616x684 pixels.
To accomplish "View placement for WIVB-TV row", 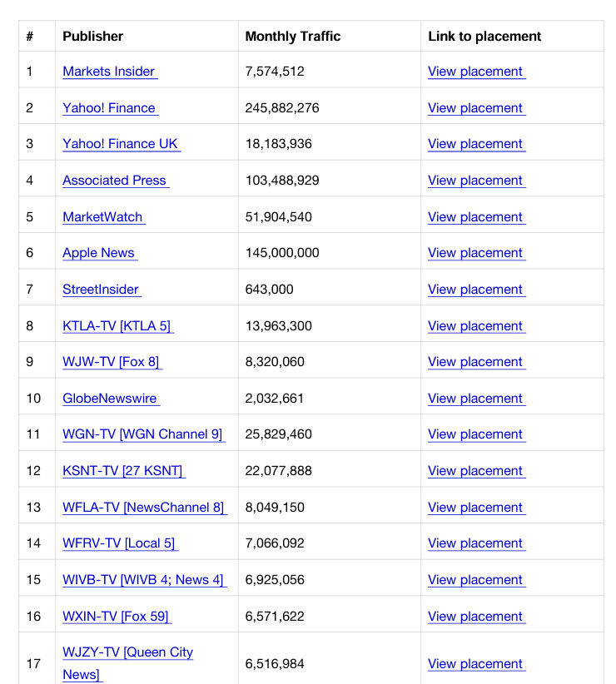I will coord(476,580).
